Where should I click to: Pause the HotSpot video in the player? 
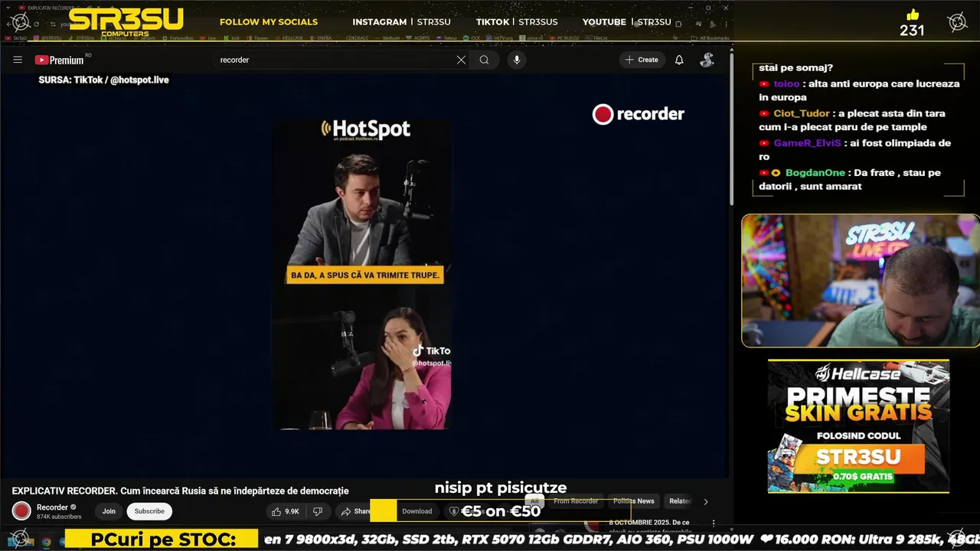click(x=363, y=275)
